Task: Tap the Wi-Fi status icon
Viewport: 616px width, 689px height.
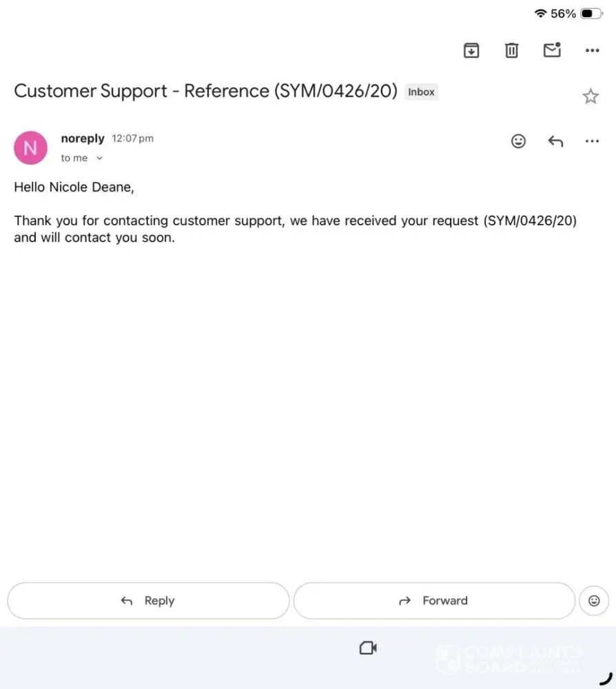Action: pos(540,14)
